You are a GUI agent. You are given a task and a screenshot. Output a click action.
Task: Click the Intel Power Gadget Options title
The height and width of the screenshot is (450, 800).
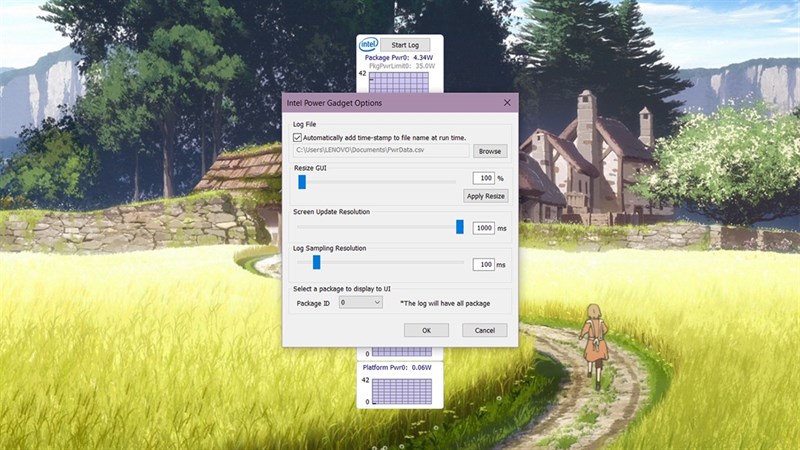pyautogui.click(x=334, y=103)
